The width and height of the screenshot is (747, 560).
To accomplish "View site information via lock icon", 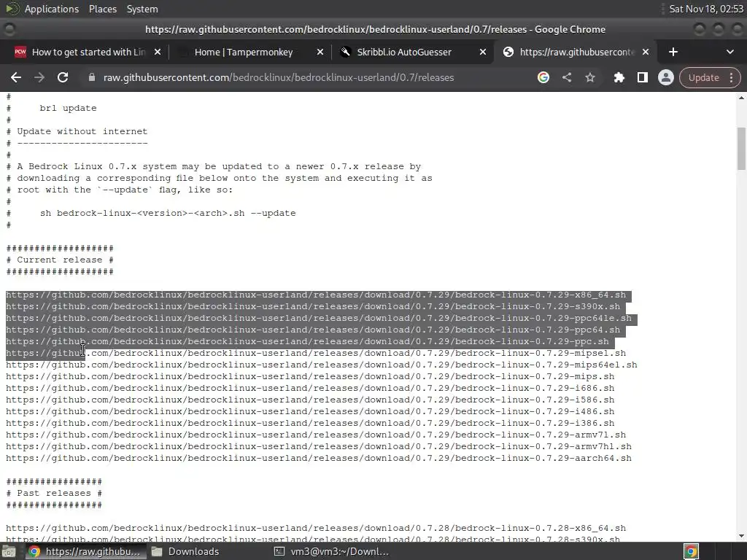I will click(91, 77).
